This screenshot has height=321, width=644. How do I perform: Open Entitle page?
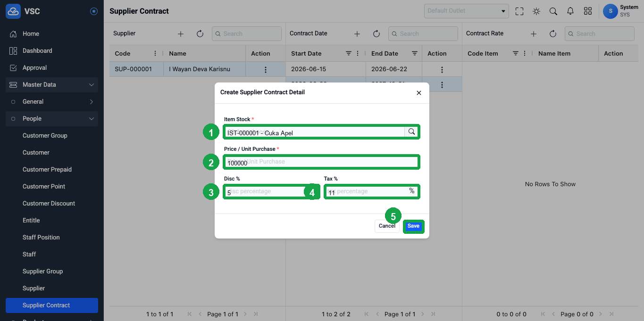point(52,221)
